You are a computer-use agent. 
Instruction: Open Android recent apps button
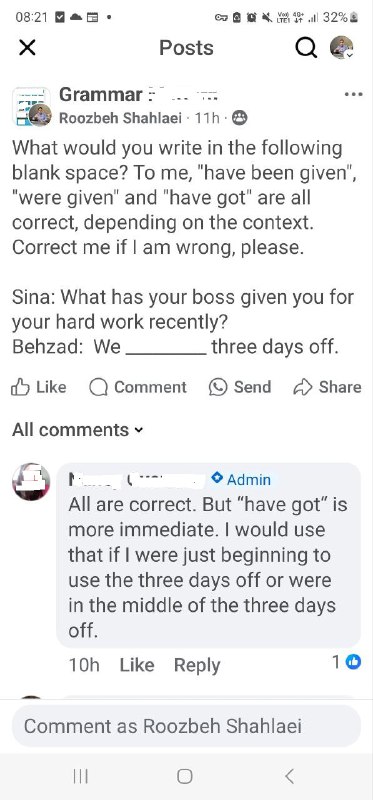click(x=81, y=777)
